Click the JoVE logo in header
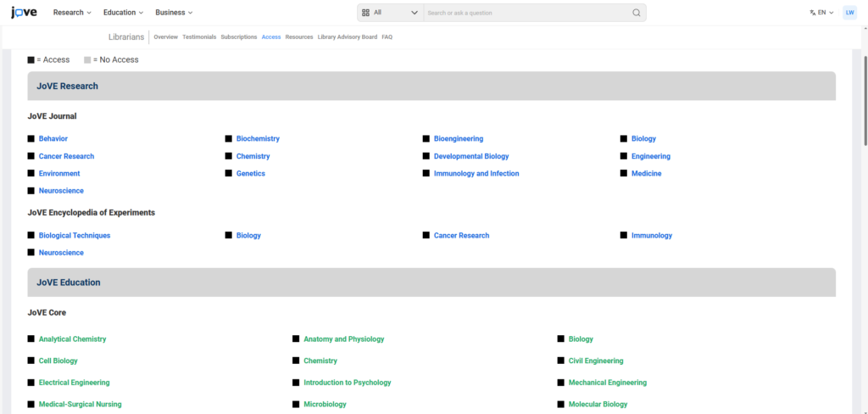This screenshot has height=414, width=868. click(x=24, y=13)
